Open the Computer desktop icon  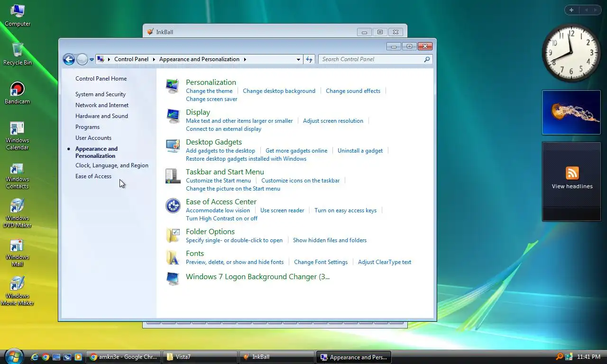[18, 14]
